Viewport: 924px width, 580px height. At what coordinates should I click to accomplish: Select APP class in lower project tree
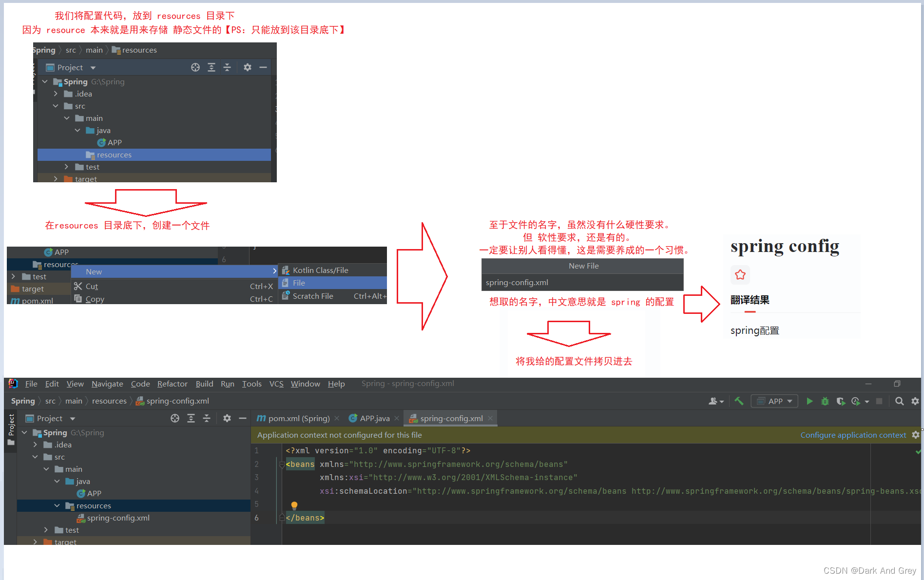pyautogui.click(x=89, y=493)
